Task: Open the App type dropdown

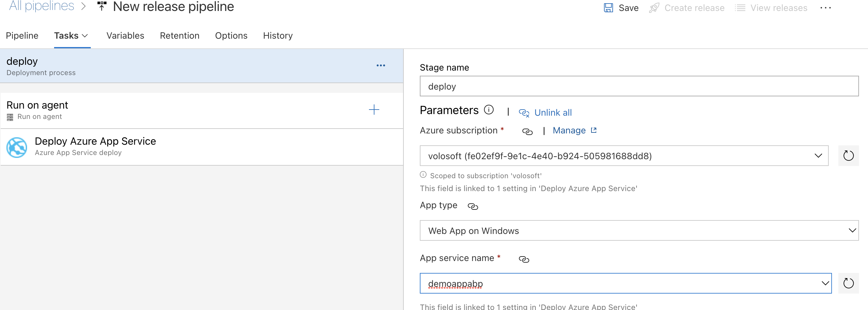Action: click(x=852, y=231)
